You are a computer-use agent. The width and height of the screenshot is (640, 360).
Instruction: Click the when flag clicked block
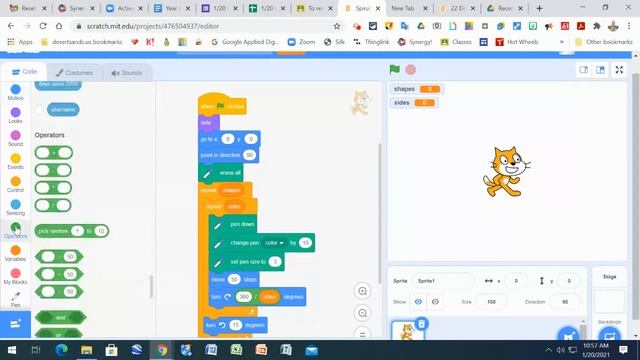(x=222, y=105)
